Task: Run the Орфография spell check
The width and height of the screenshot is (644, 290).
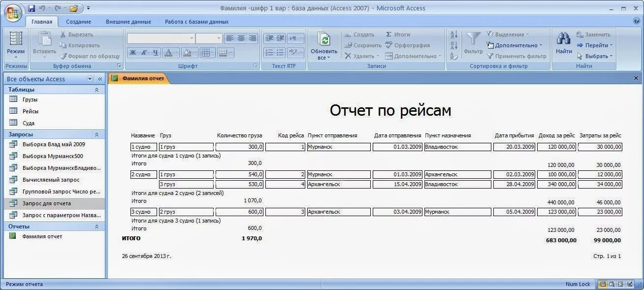Action: coord(407,45)
